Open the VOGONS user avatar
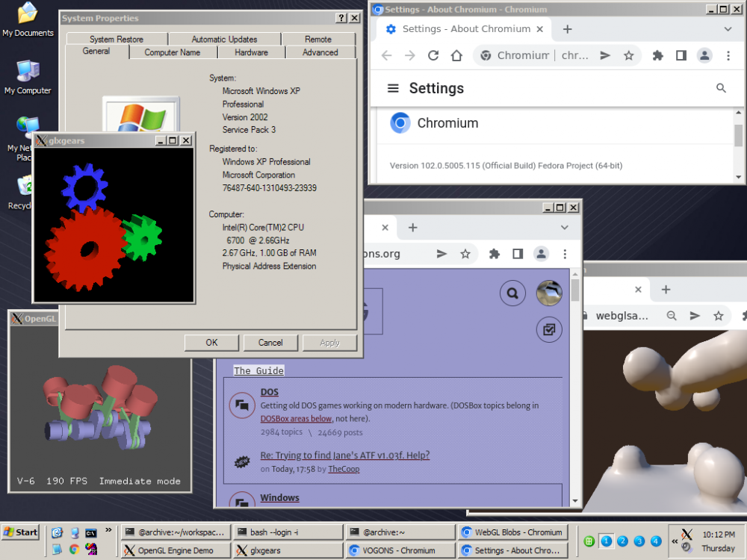The height and width of the screenshot is (560, 747). click(549, 293)
